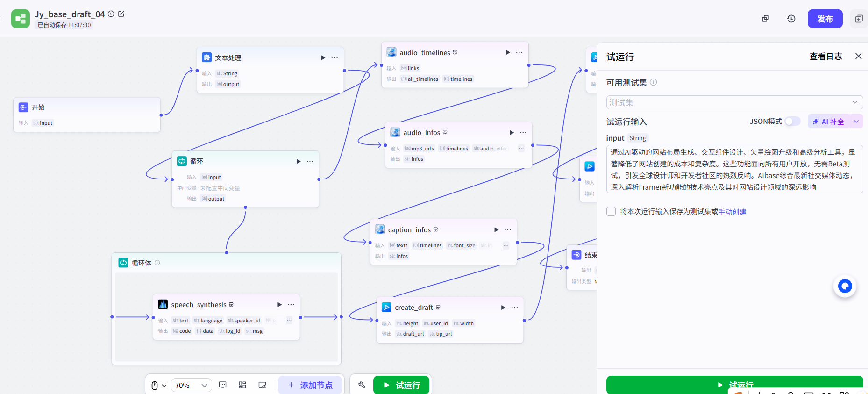Click the duplicate workflow icon in header
Screen dimensions: 868x394
click(765, 19)
